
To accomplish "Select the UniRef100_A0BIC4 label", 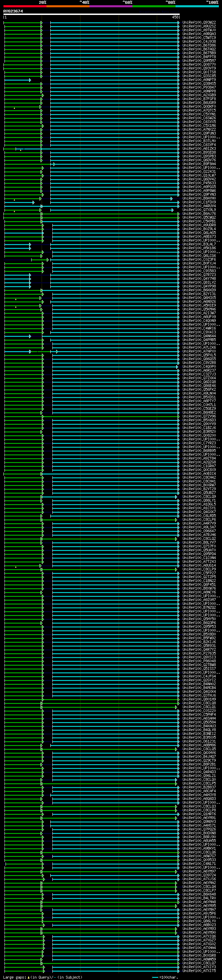I will tap(199, 474).
